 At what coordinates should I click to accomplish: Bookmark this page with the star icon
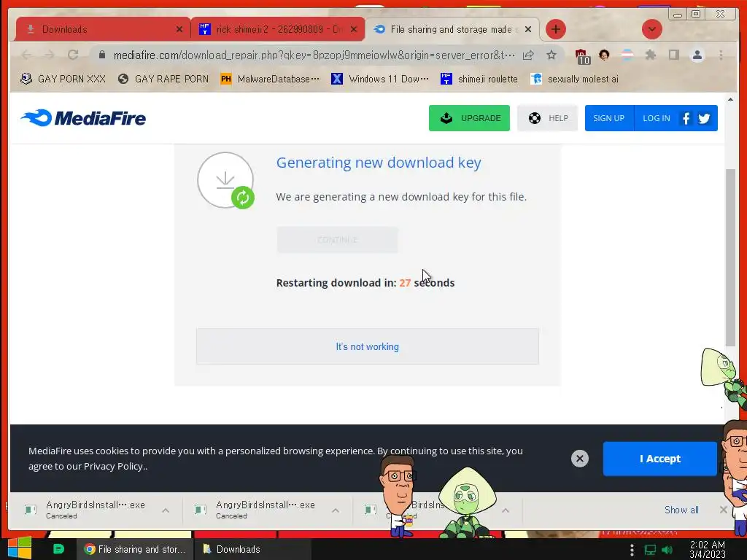[551, 55]
